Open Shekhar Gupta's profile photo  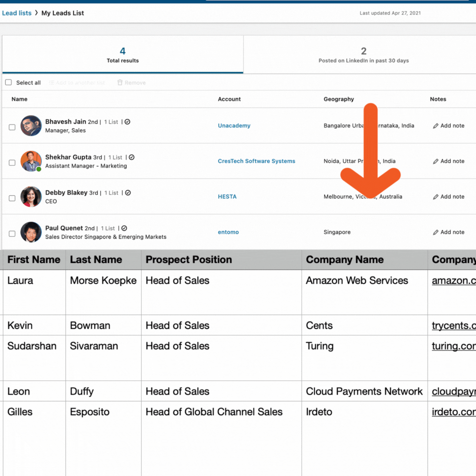[31, 161]
